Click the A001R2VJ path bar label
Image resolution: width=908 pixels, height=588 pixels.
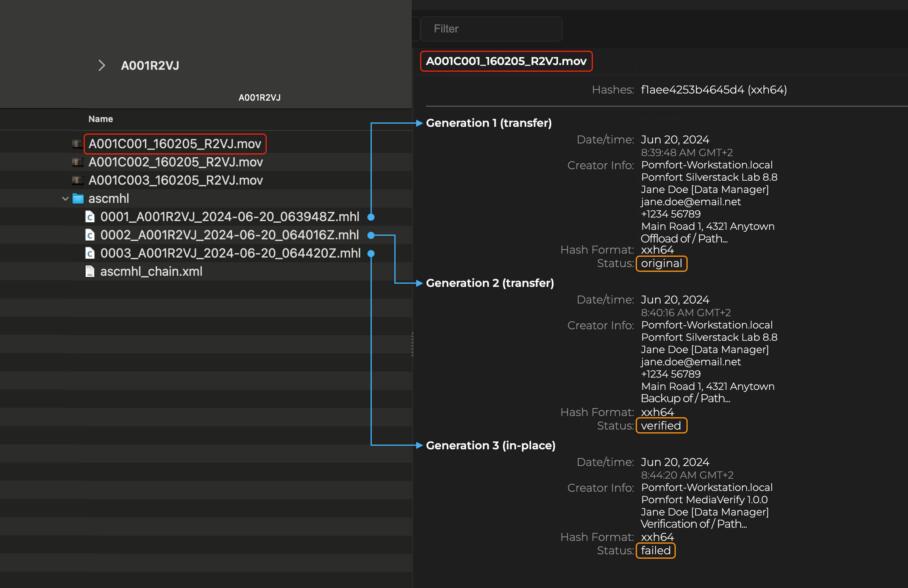[x=259, y=97]
